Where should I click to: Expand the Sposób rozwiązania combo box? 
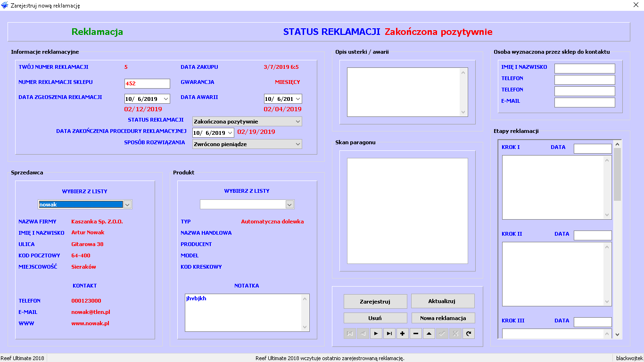point(297,144)
